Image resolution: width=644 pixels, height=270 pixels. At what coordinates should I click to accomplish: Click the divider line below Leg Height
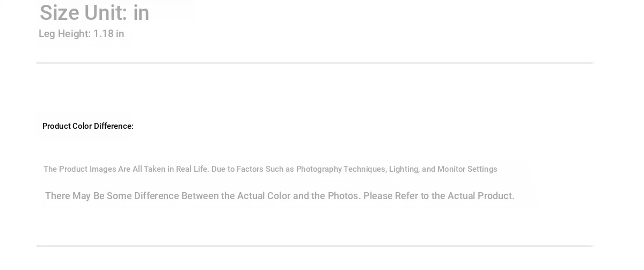click(314, 63)
